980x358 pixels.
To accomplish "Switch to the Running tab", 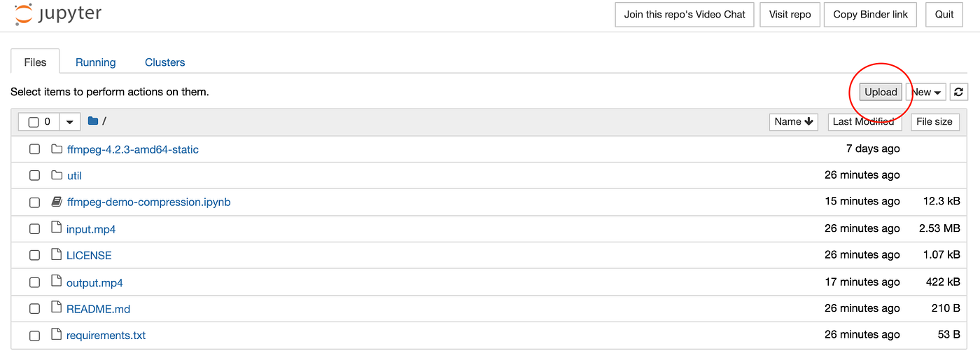I will tap(95, 62).
